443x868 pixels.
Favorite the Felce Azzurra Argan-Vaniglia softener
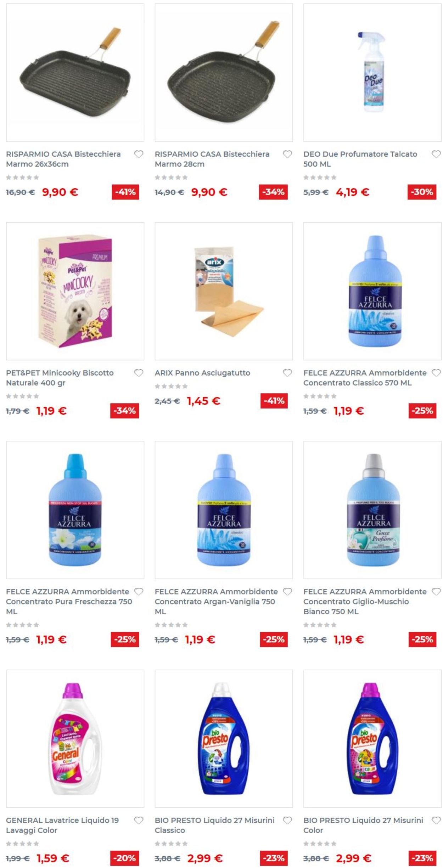click(x=287, y=592)
